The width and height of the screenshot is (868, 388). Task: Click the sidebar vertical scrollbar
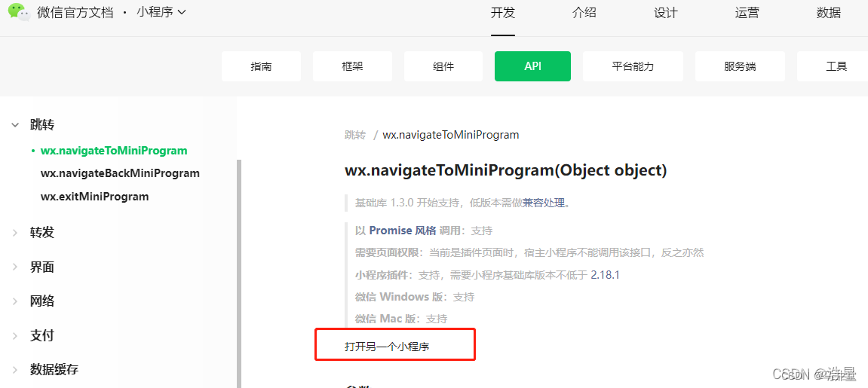[x=239, y=273]
